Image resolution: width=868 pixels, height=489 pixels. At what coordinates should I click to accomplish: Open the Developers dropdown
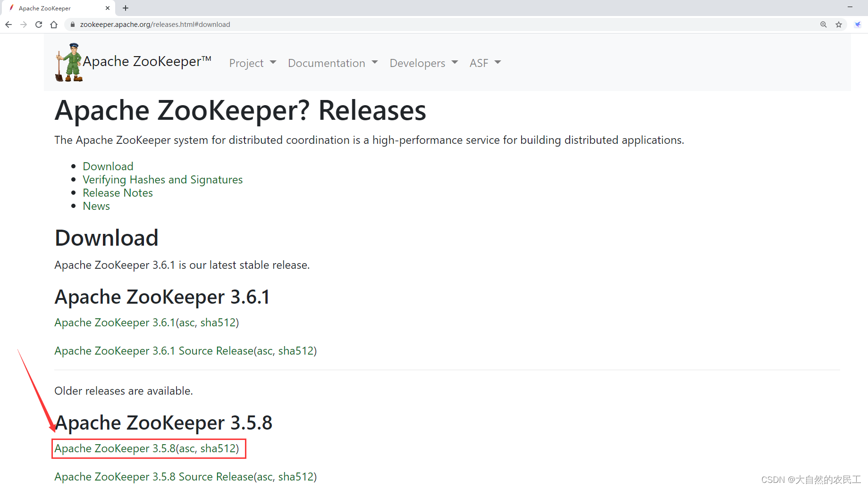pos(423,63)
